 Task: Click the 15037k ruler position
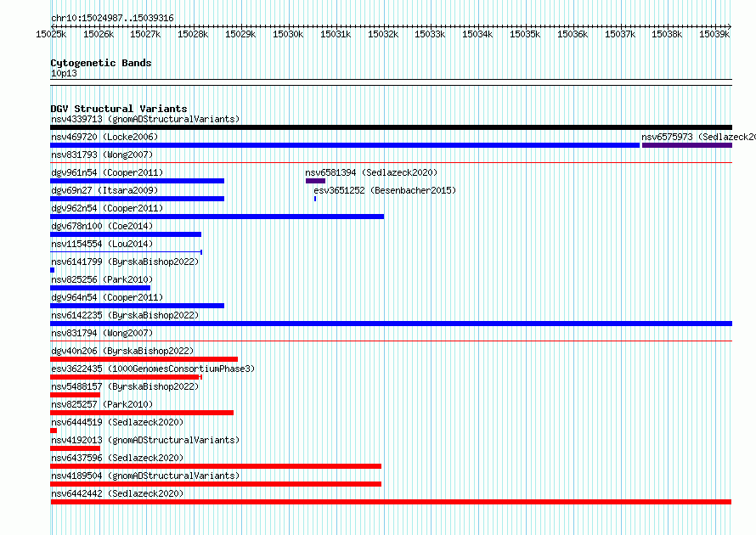point(620,34)
